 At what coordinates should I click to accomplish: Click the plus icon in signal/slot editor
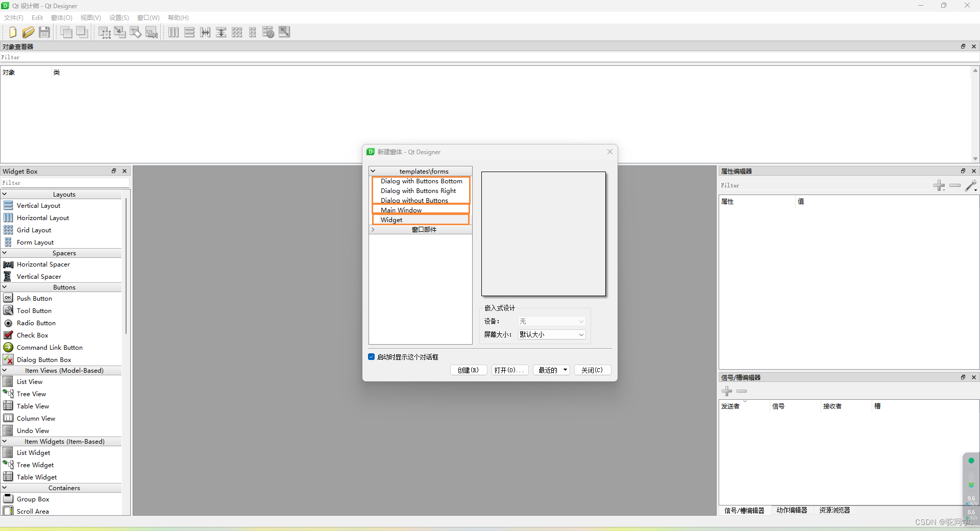727,391
